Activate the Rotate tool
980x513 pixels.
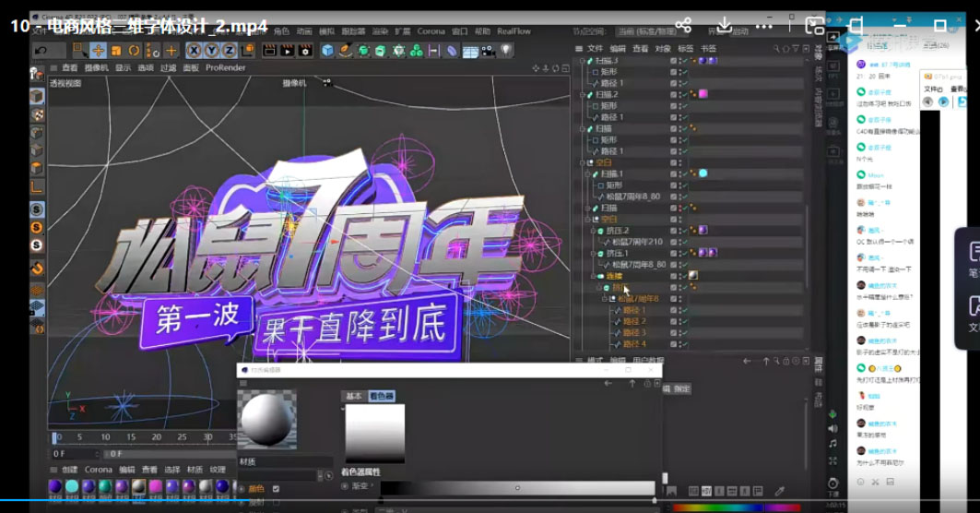pyautogui.click(x=134, y=50)
